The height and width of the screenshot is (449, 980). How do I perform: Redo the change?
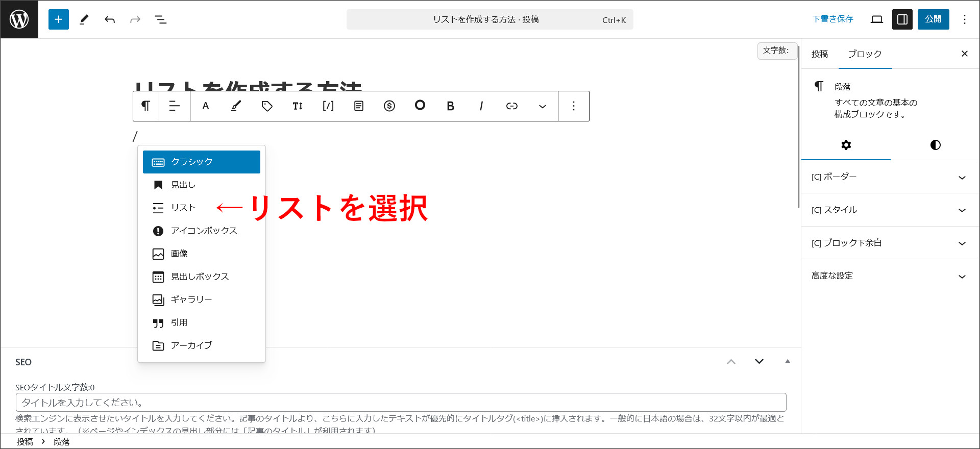135,19
